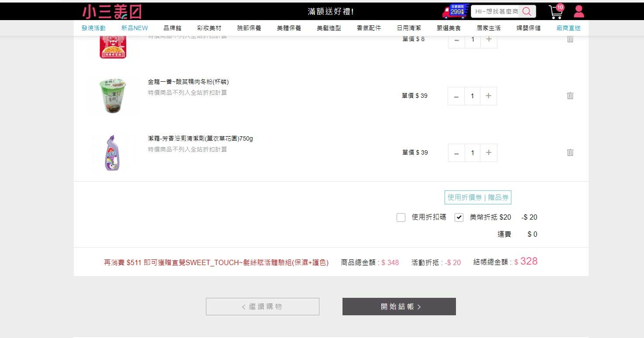
Task: Click the 滿額送好禮! banner text
Action: pyautogui.click(x=331, y=11)
